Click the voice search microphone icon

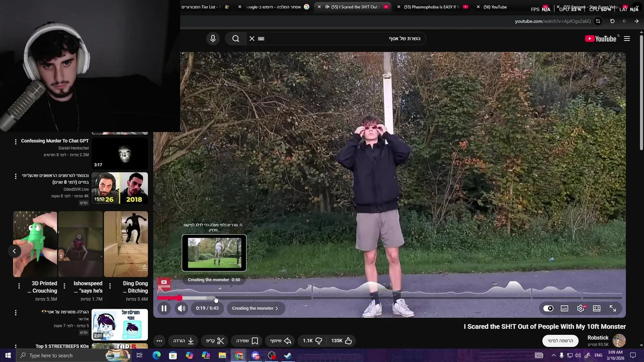tap(213, 39)
